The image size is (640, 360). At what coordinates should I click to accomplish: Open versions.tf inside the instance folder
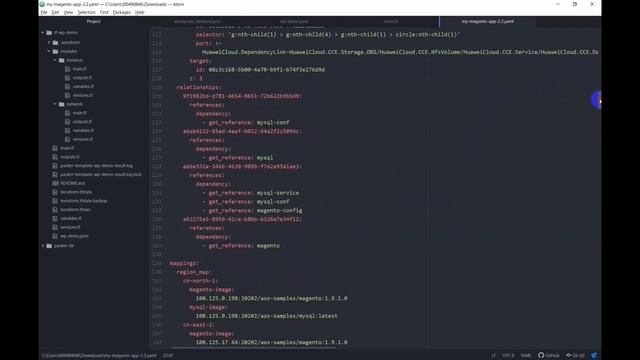(x=83, y=95)
